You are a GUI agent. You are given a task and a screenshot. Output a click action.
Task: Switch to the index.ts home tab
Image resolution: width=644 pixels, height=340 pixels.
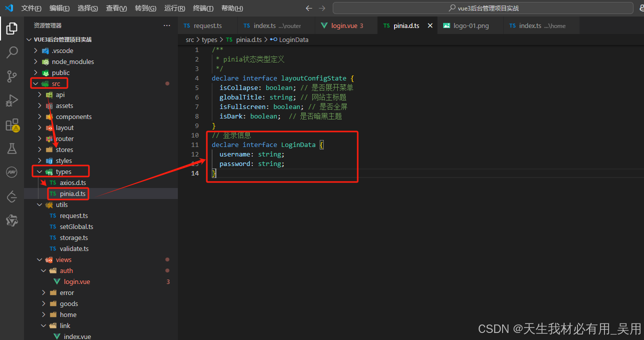[542, 25]
